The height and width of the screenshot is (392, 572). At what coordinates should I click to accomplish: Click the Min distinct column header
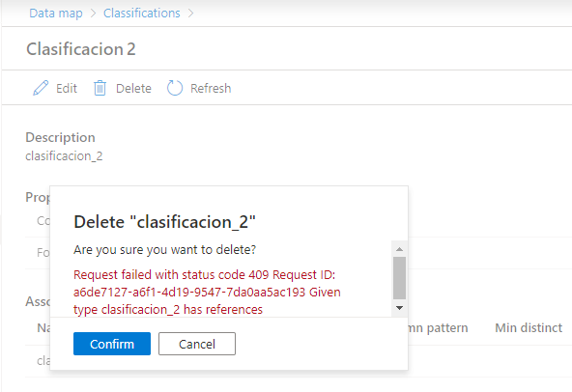(x=529, y=328)
